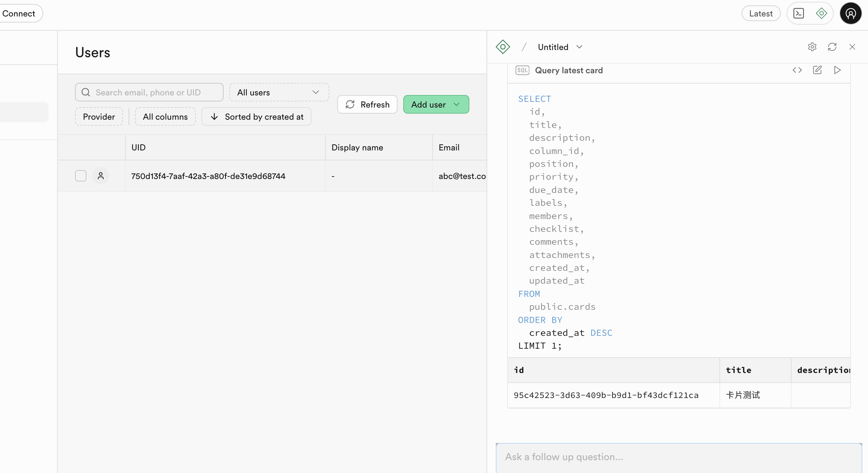Open the Provider filter
The image size is (868, 473).
coord(99,117)
